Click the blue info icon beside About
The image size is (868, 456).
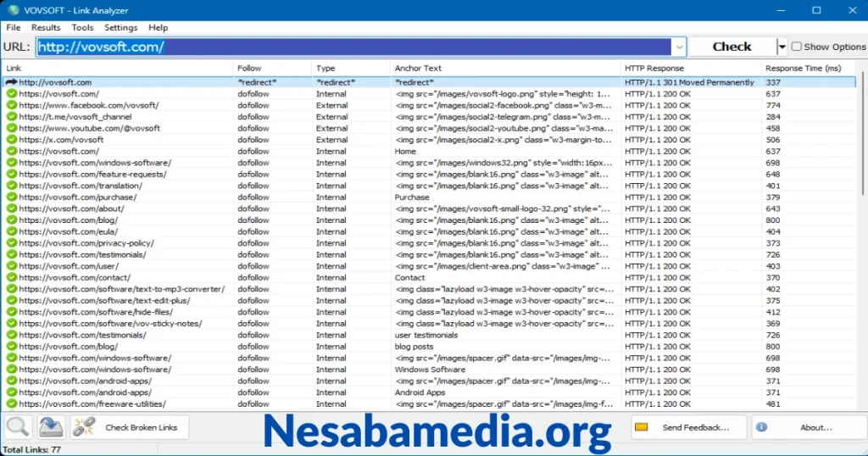(762, 427)
